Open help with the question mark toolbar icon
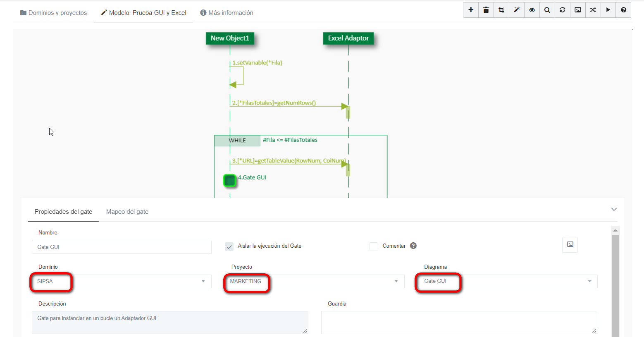This screenshot has width=644, height=337. pos(623,10)
